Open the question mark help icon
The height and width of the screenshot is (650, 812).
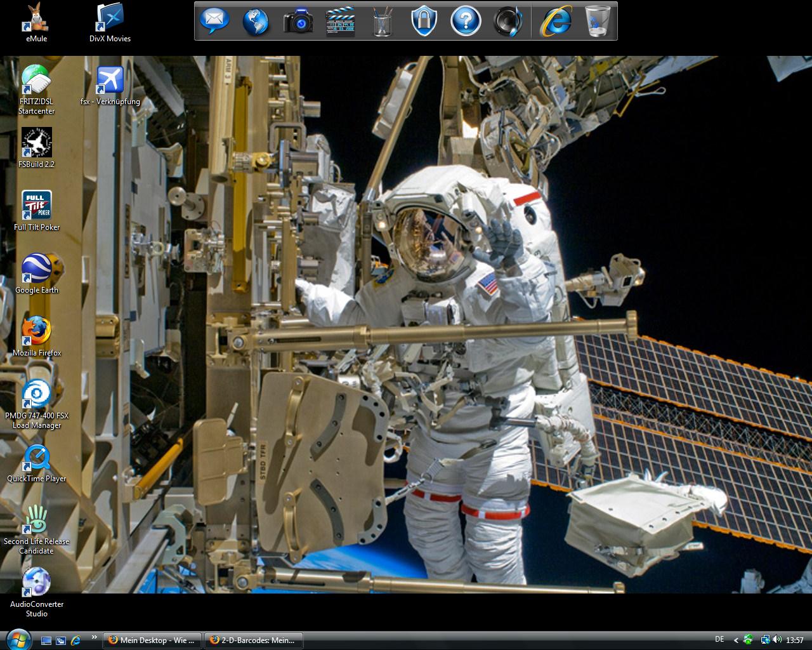click(x=465, y=21)
